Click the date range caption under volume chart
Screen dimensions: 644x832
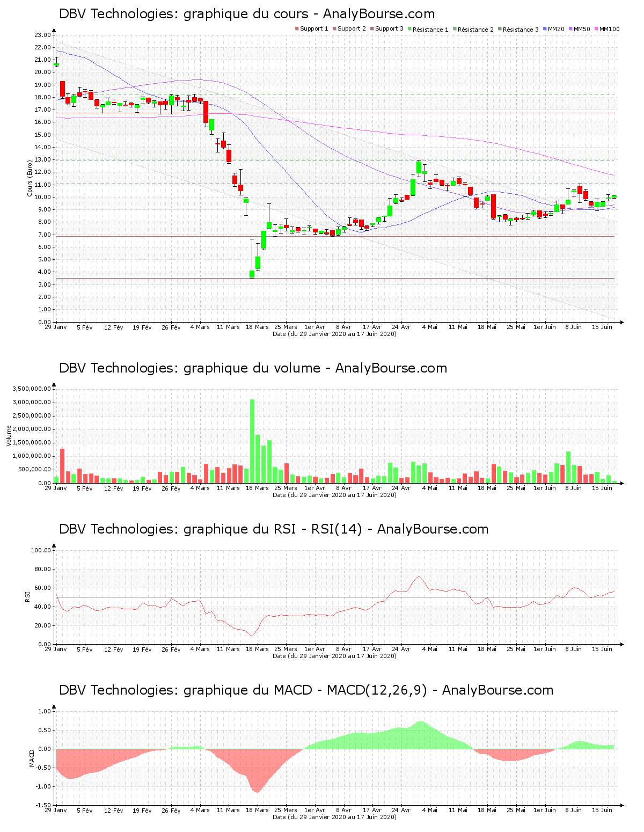pyautogui.click(x=334, y=495)
